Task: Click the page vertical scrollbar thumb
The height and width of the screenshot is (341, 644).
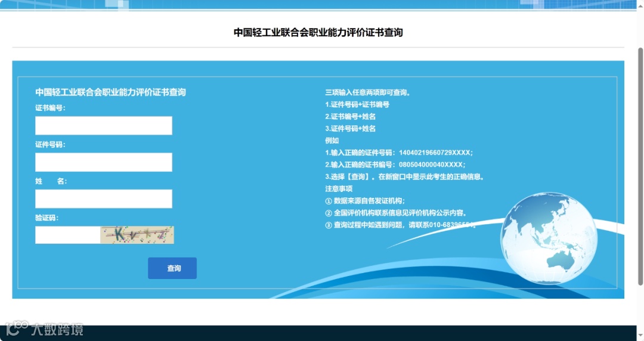Action: (640, 166)
